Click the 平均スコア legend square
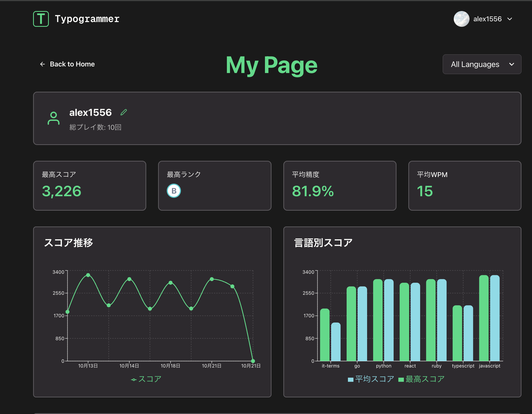 point(350,380)
